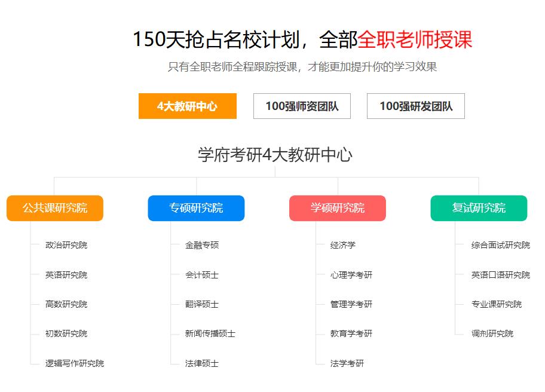Open the 100强研发团队 tab
The height and width of the screenshot is (392, 545).
click(416, 106)
